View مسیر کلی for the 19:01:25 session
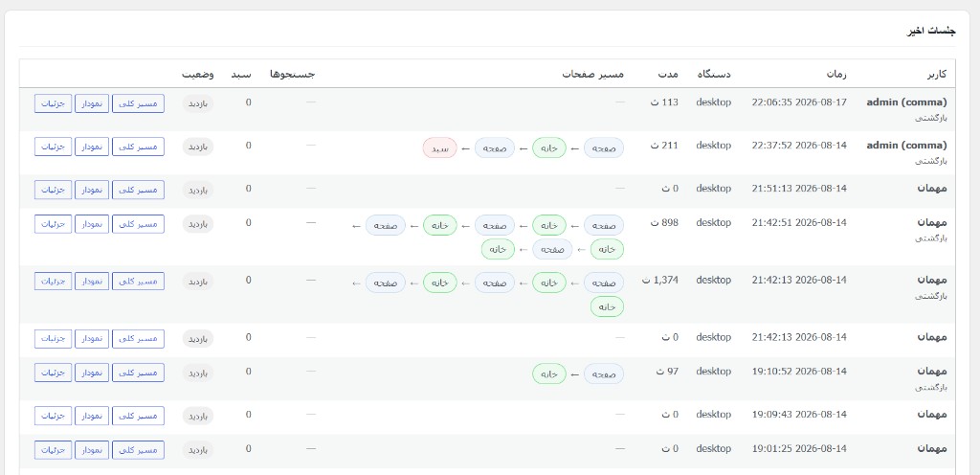980x475 pixels. point(138,450)
